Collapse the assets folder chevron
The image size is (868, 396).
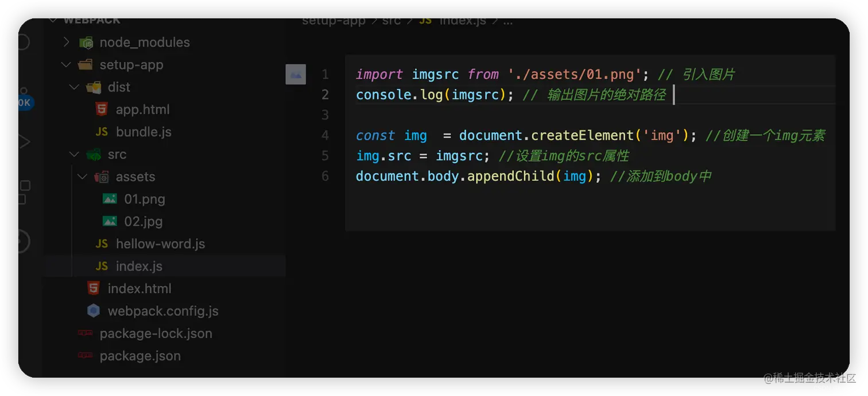pyautogui.click(x=83, y=176)
